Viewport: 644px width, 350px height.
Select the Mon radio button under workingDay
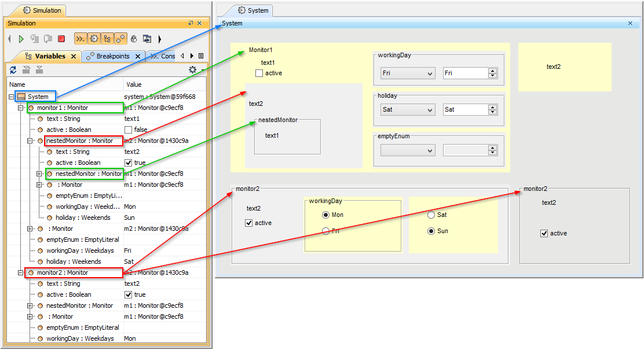pyautogui.click(x=325, y=215)
